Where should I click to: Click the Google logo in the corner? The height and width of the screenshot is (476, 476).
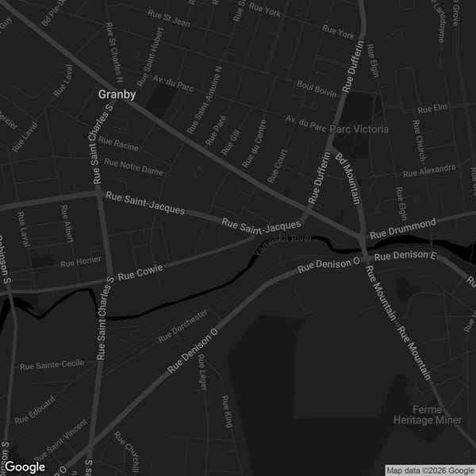[x=25, y=467]
